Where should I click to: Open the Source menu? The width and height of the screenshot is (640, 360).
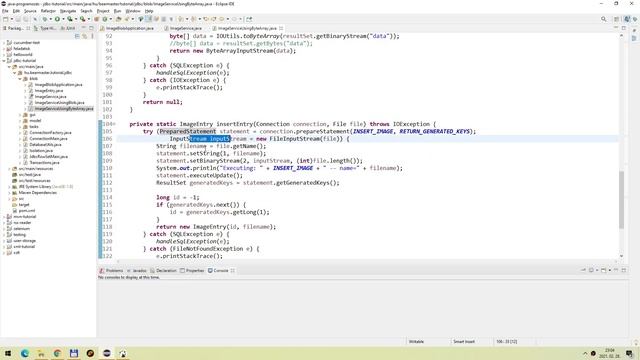(30, 11)
